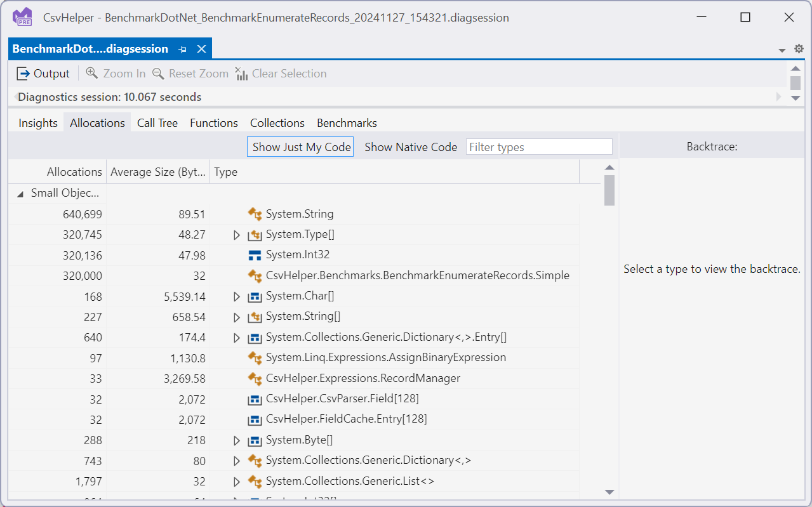The width and height of the screenshot is (812, 507).
Task: Toggle Show Native Code
Action: [x=411, y=147]
